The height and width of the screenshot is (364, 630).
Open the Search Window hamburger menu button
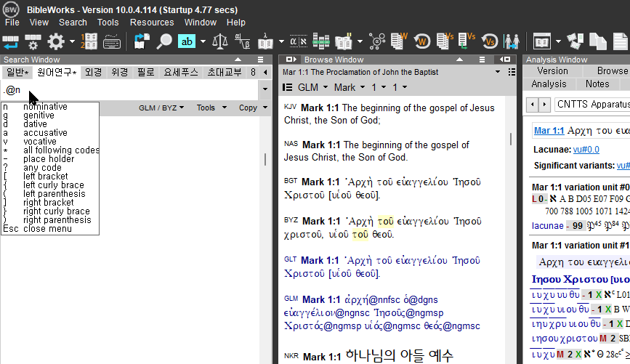pyautogui.click(x=260, y=60)
